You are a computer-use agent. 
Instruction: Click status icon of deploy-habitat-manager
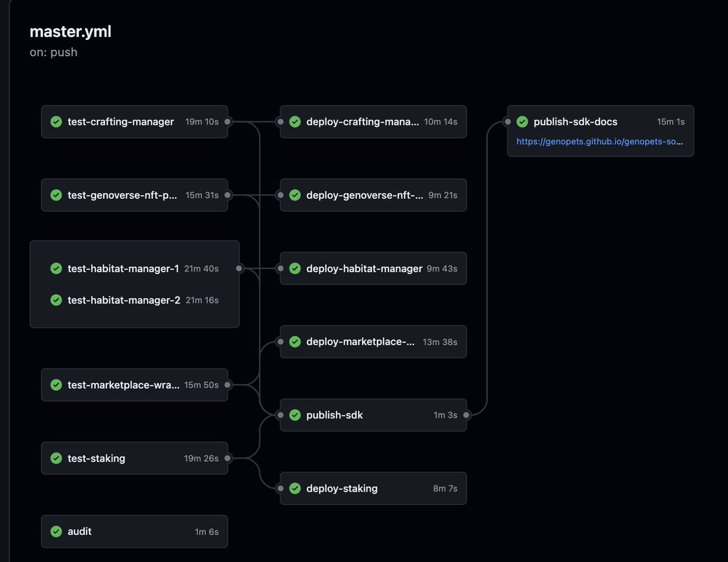click(x=295, y=269)
